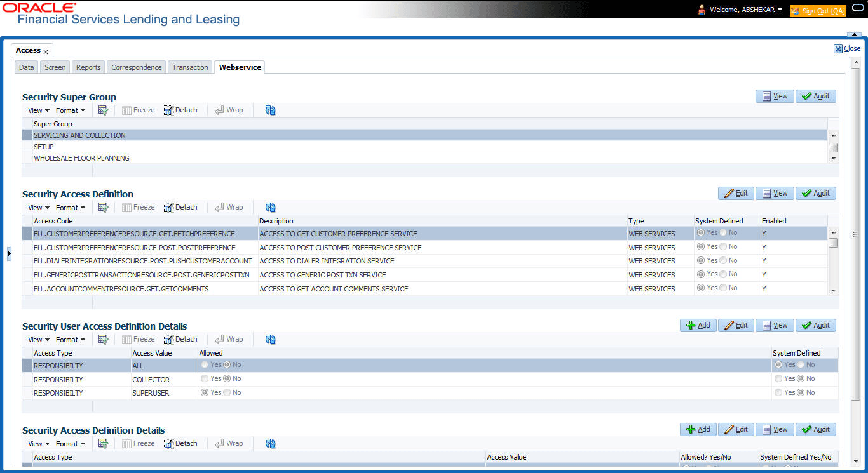The width and height of the screenshot is (868, 473).
Task: Select the SERVICING AND COLLECTION row
Action: [424, 135]
